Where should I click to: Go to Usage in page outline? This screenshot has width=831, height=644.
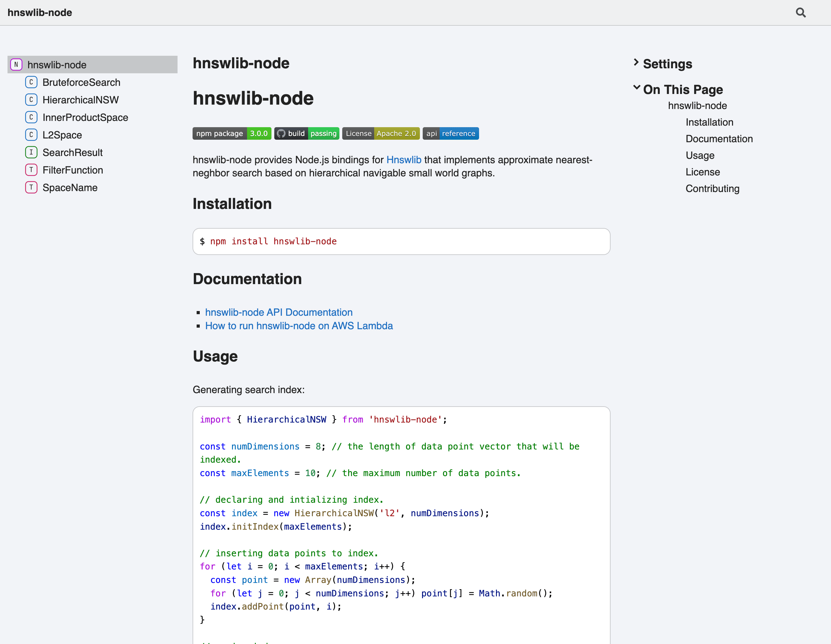click(700, 155)
